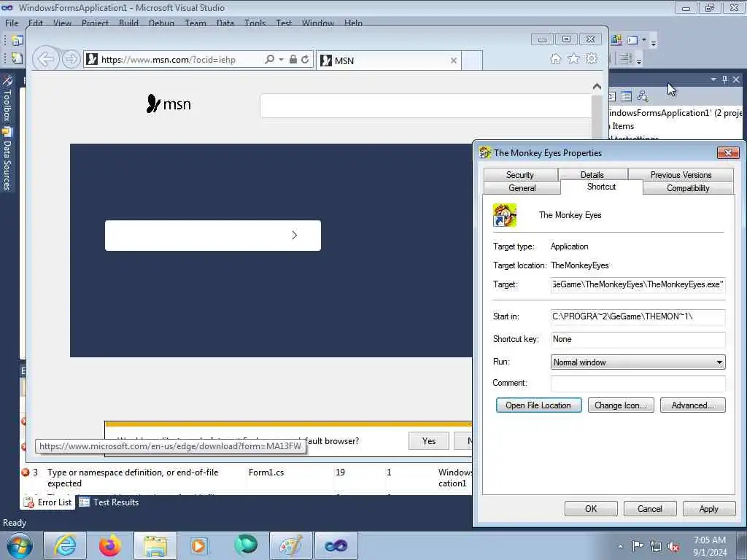
Task: Open IE Tools gear menu
Action: tap(592, 59)
